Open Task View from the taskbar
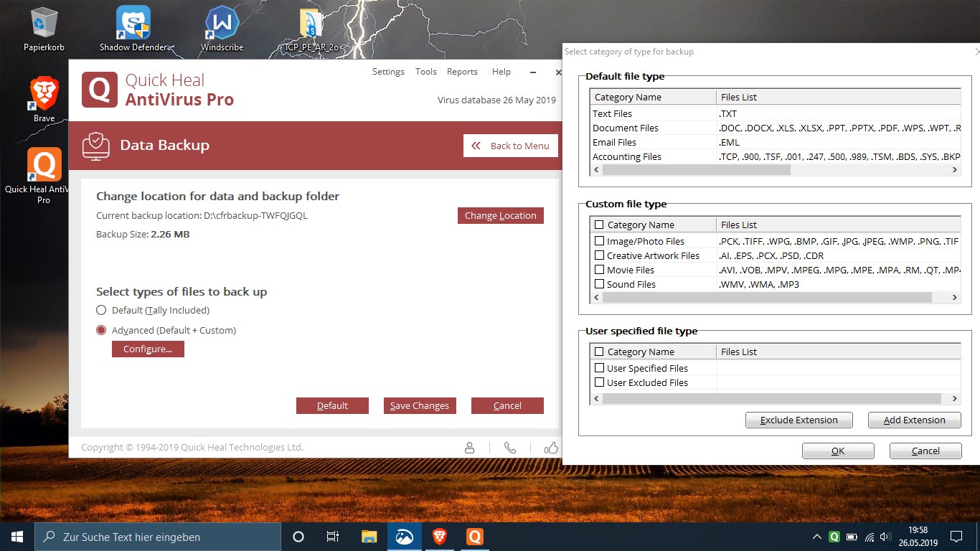980x551 pixels. click(333, 537)
